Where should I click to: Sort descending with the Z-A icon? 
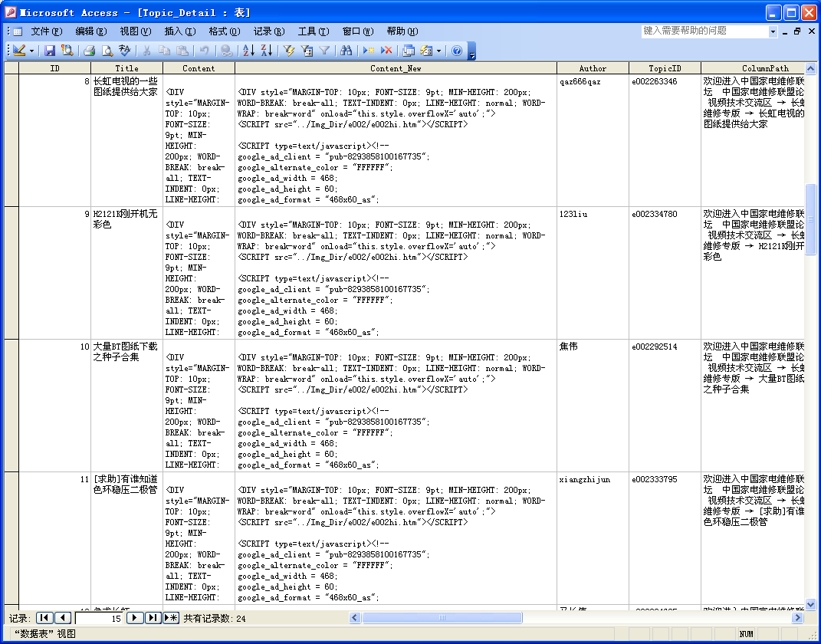[x=266, y=51]
